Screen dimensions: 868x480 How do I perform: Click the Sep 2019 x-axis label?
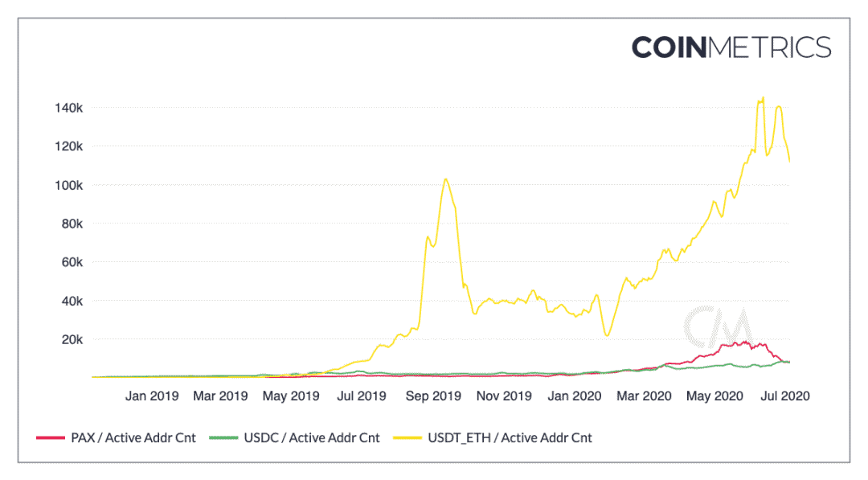[433, 396]
